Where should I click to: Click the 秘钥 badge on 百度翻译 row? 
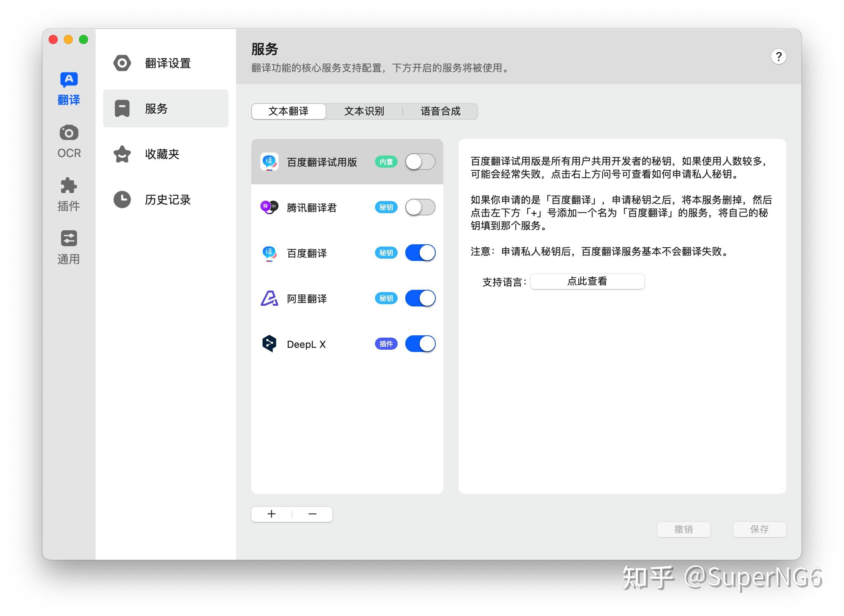(x=386, y=253)
